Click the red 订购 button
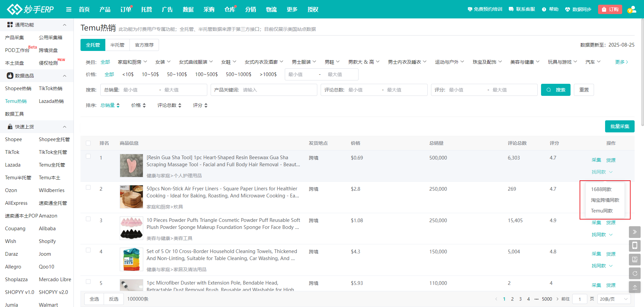The height and width of the screenshot is (307, 644). (x=610, y=9)
